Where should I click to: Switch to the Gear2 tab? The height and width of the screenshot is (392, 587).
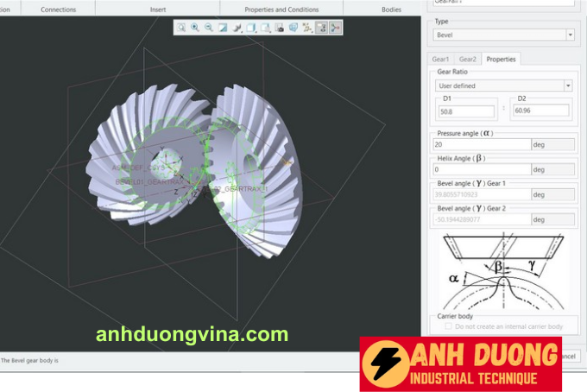467,59
